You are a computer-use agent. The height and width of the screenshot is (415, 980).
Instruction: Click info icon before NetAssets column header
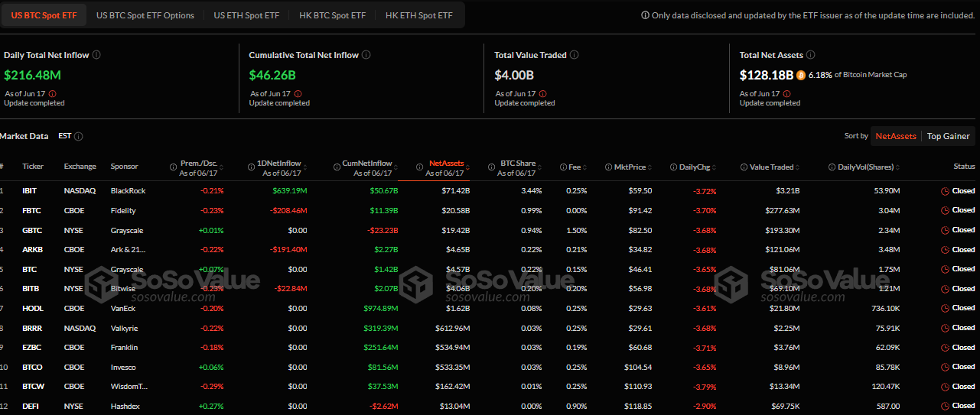tap(420, 167)
